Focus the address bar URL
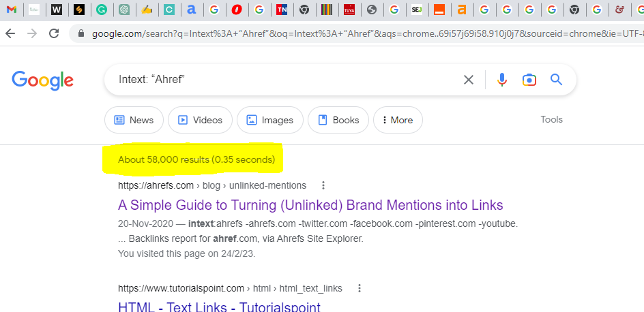The width and height of the screenshot is (644, 312). pos(368,33)
